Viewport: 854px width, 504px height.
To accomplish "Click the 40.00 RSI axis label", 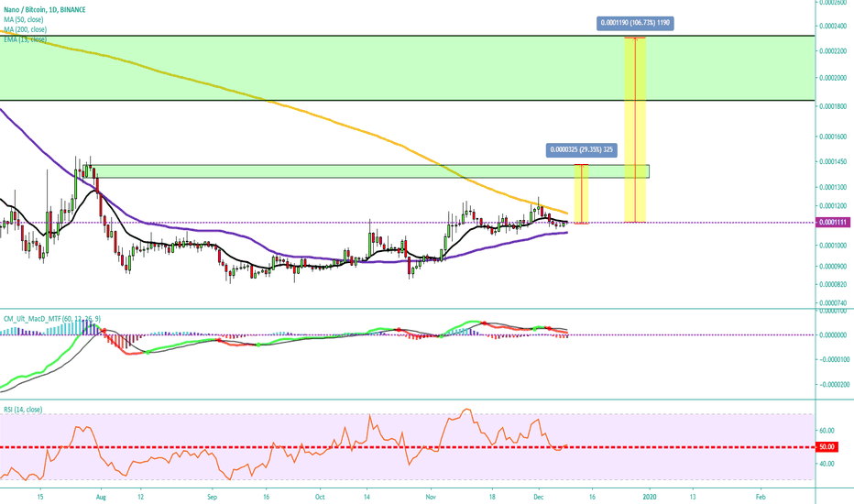I will click(827, 464).
